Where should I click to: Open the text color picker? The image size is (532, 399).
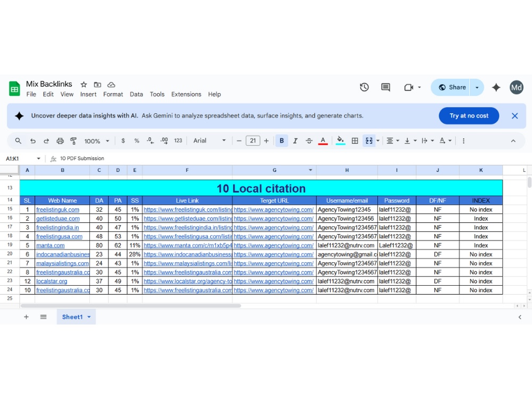pos(323,141)
